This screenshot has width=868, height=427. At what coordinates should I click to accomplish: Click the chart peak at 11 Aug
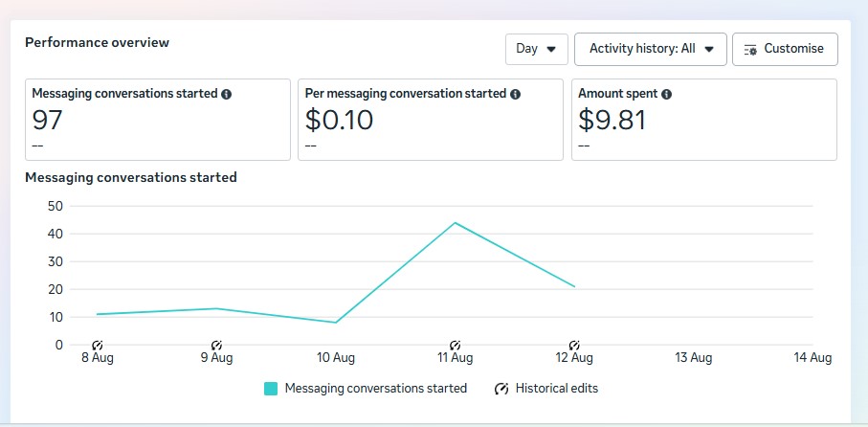point(456,223)
